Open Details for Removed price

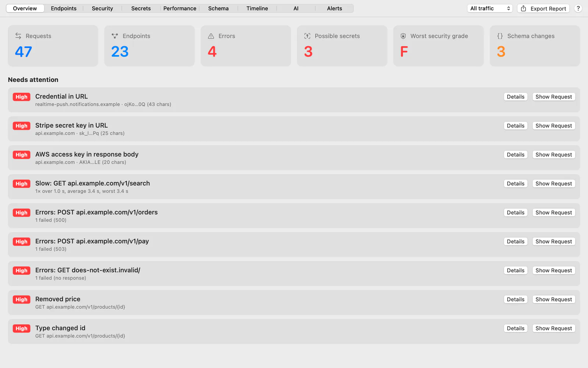516,300
